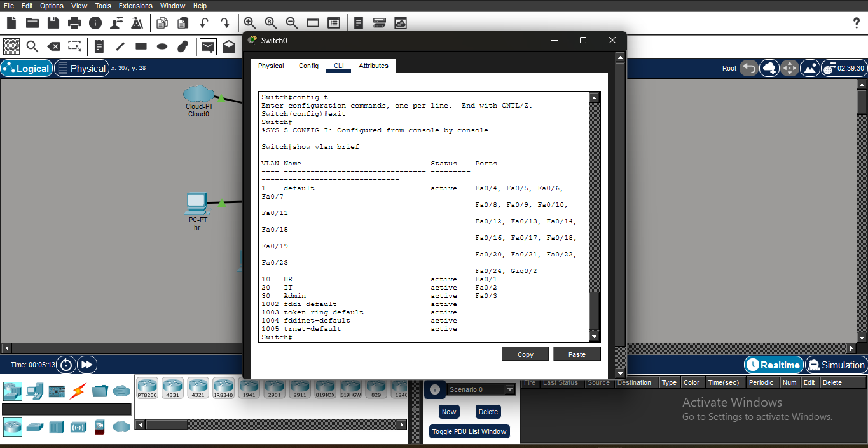Switch to Physical workspace view
This screenshot has width=868, height=448.
click(81, 68)
